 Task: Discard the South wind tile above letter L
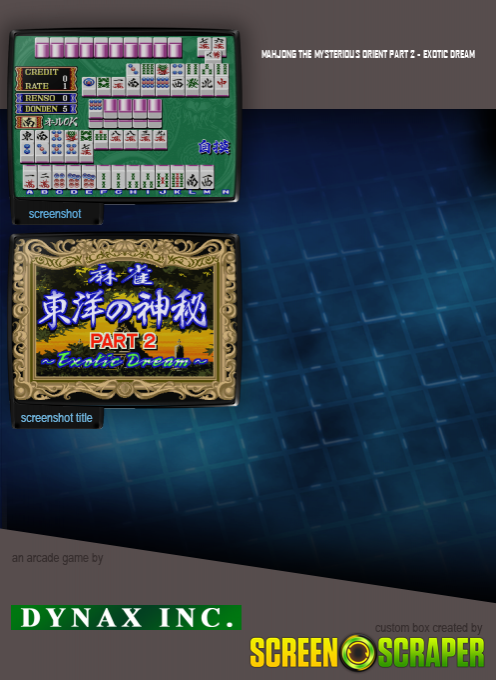(x=192, y=177)
